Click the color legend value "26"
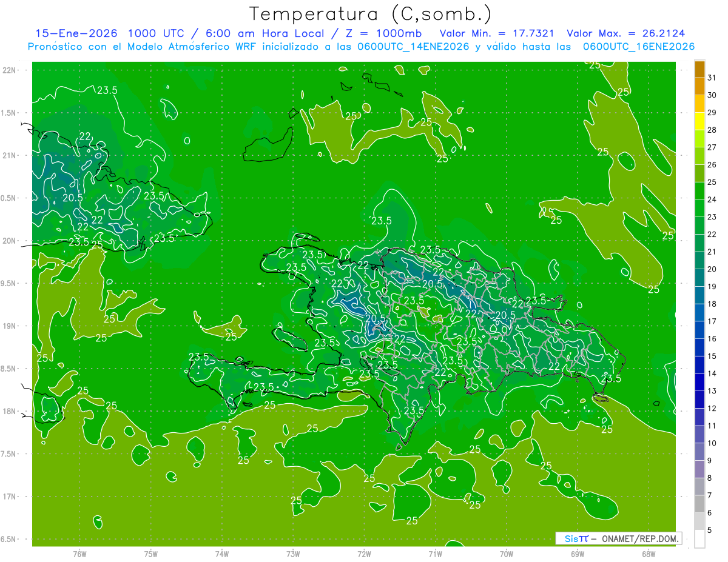 tap(712, 165)
